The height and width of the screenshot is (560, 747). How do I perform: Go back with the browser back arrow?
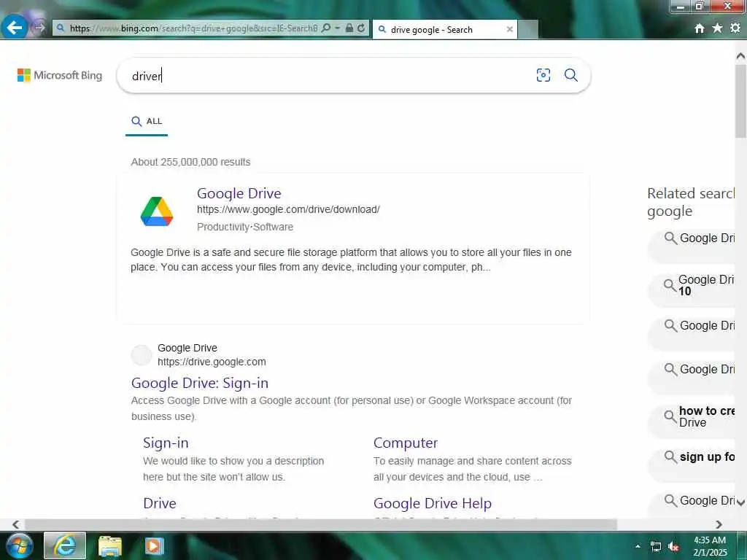(15, 28)
